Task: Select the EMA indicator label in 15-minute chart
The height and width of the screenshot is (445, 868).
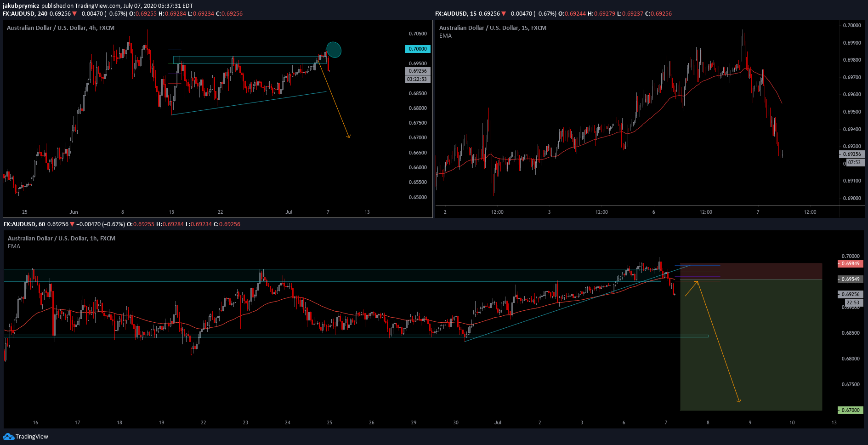Action: tap(445, 36)
